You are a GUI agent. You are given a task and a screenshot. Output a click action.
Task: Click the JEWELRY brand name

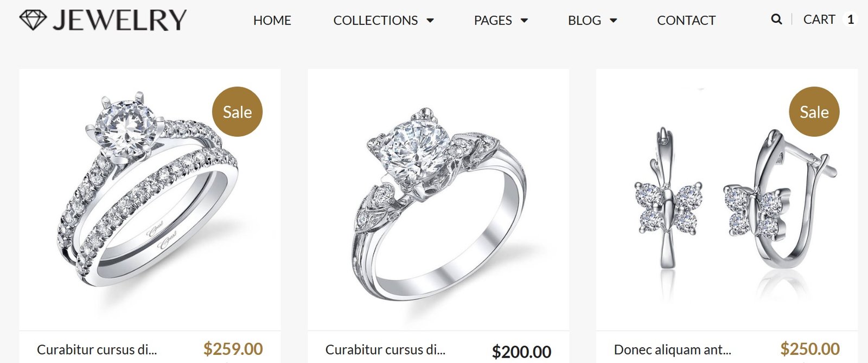[119, 21]
